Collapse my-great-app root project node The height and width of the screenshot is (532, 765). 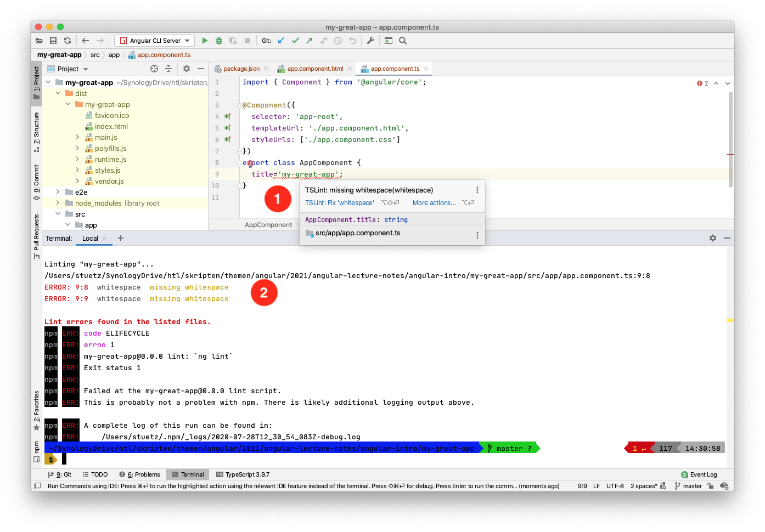coord(48,82)
